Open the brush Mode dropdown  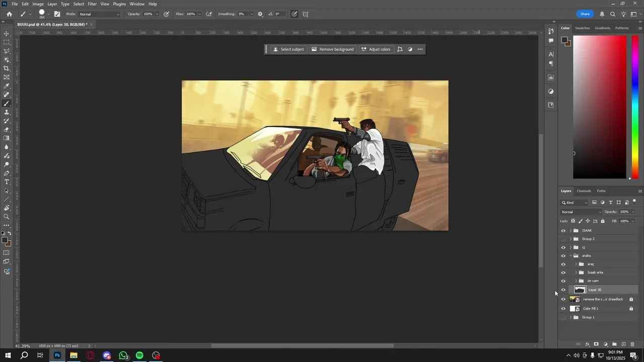pyautogui.click(x=100, y=14)
